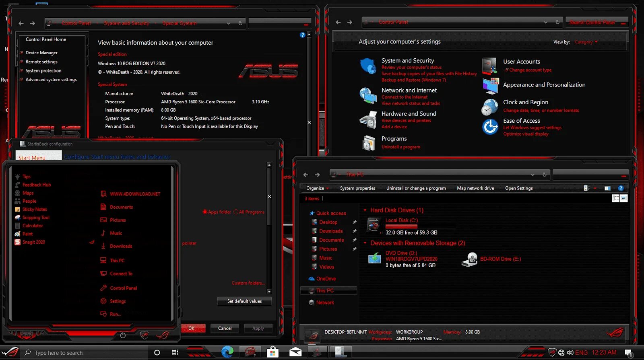This screenshot has width=644, height=360.
Task: Click the Set default values button
Action: (244, 301)
